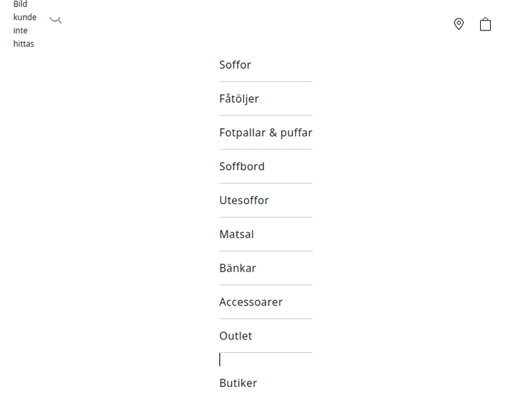This screenshot has width=532, height=399.
Task: Choose the Utesoffor menu entry
Action: (x=244, y=201)
